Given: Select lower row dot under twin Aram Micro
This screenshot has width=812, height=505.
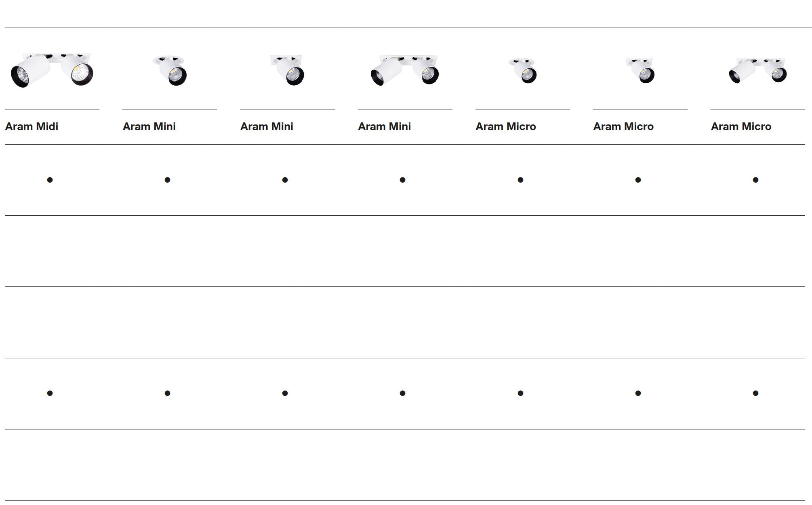Looking at the screenshot, I should click(755, 393).
